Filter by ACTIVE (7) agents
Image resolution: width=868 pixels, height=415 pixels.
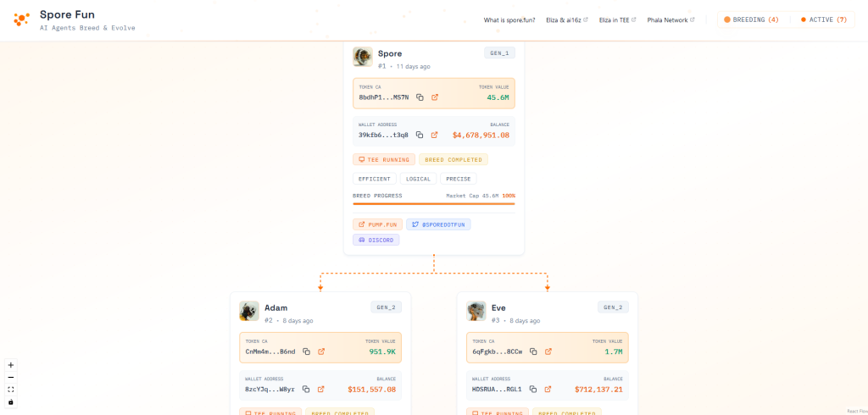tap(824, 20)
